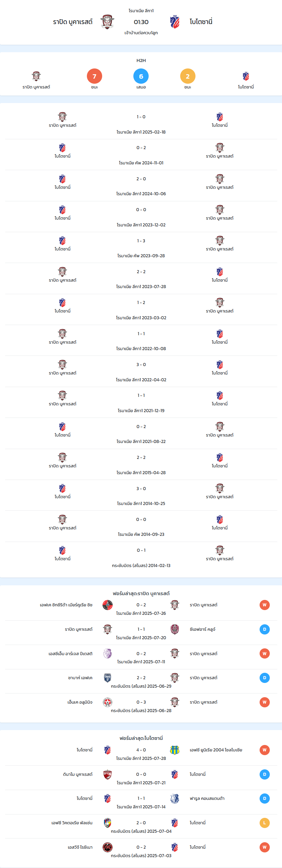Viewport: 282px width, 868px height.
Task: Open the 3-0 match dated 2022-04-02
Action: (141, 371)
